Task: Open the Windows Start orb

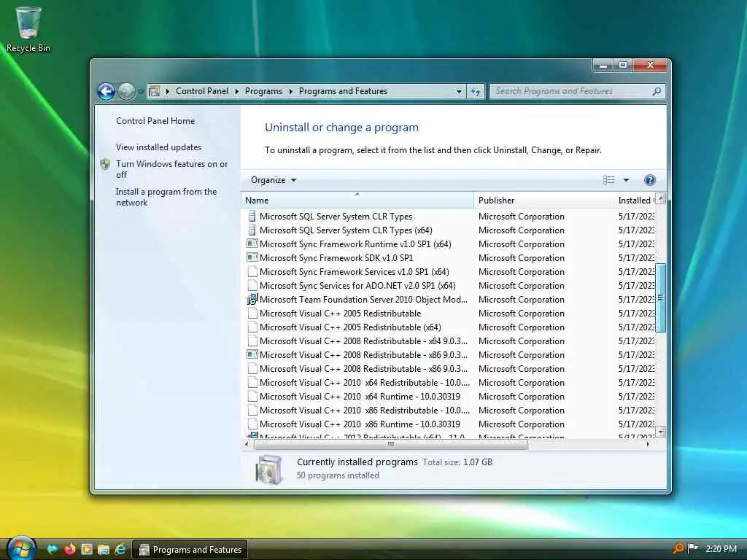Action: click(21, 548)
